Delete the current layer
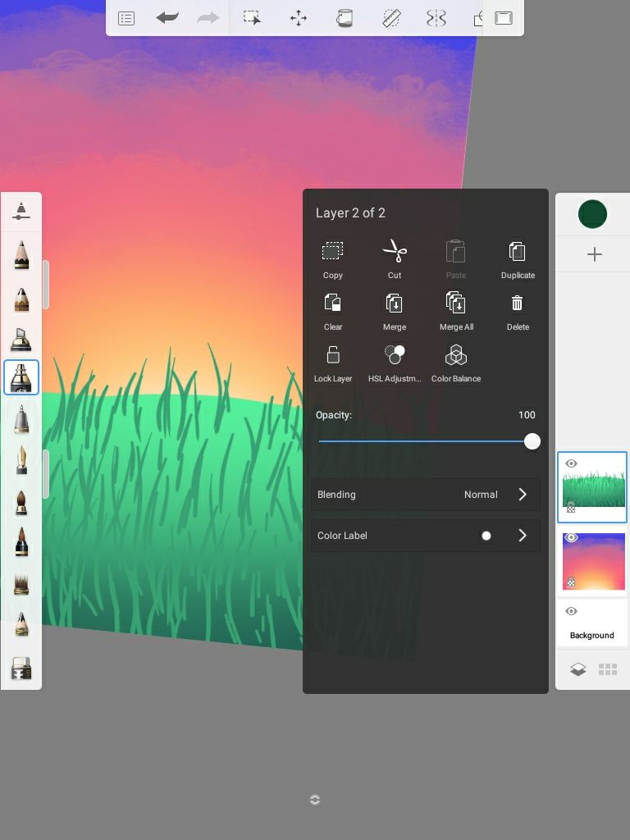630x840 pixels. click(x=518, y=312)
